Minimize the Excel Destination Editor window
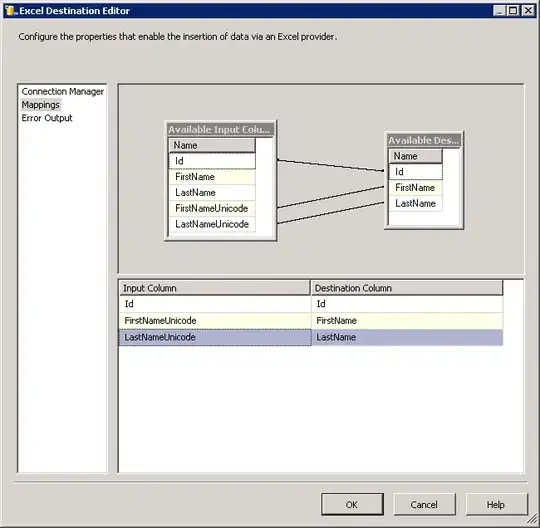Viewport: 540px width, 528px height. [499, 11]
